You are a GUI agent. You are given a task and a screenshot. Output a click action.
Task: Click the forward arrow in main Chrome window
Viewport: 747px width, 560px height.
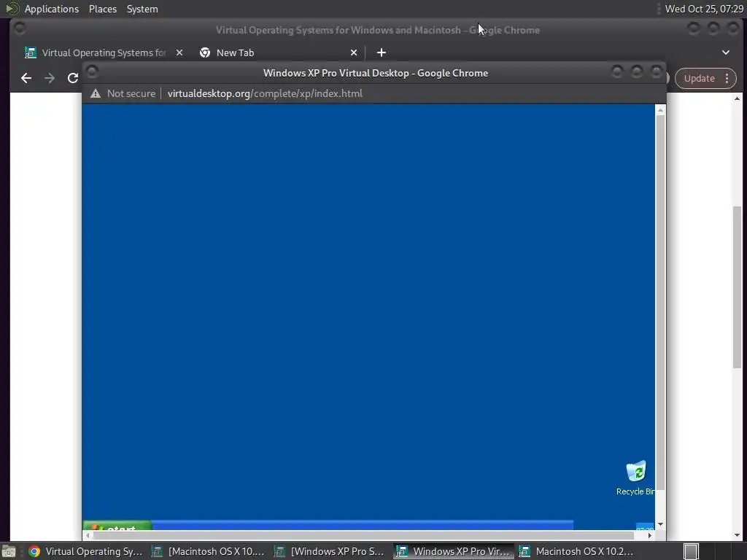tap(50, 78)
